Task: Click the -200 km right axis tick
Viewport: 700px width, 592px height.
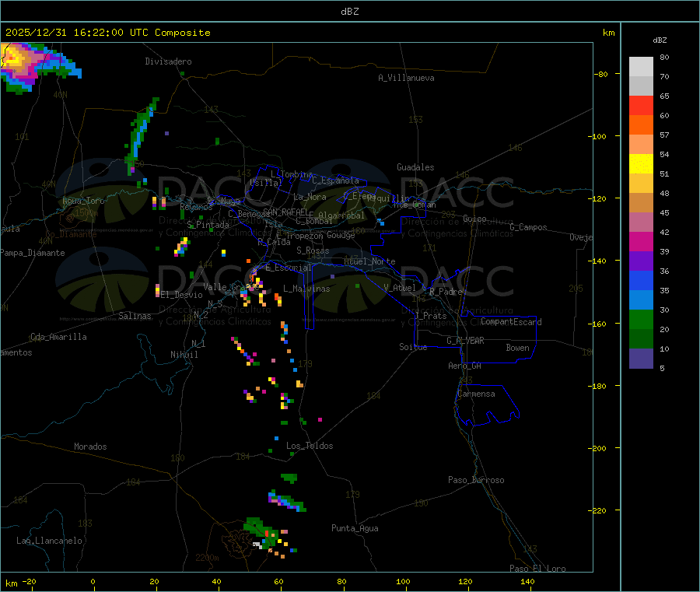Action: (599, 448)
